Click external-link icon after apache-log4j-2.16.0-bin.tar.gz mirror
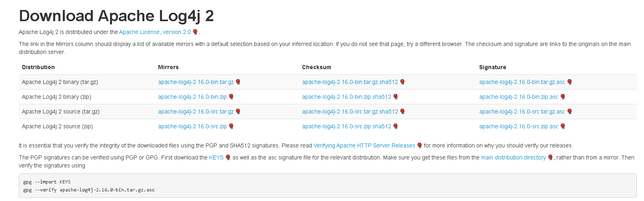Viewport: 644px width, 201px height. click(x=238, y=82)
